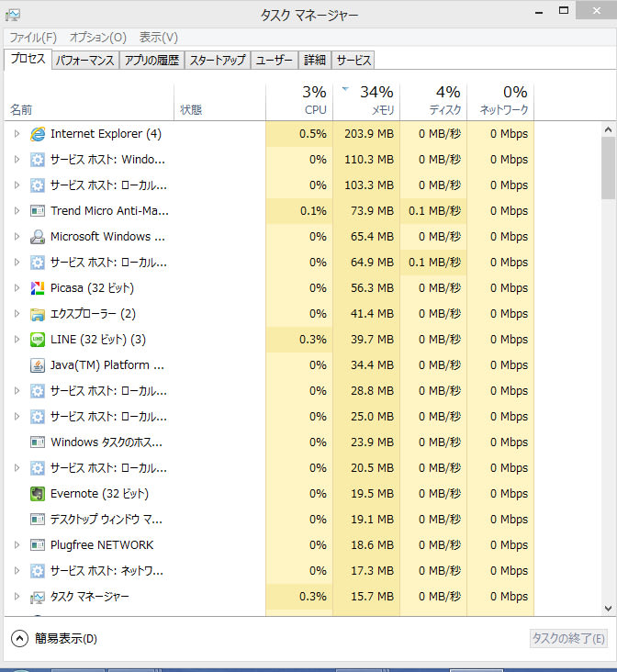Sort processes by ネットワーク column header

click(500, 102)
